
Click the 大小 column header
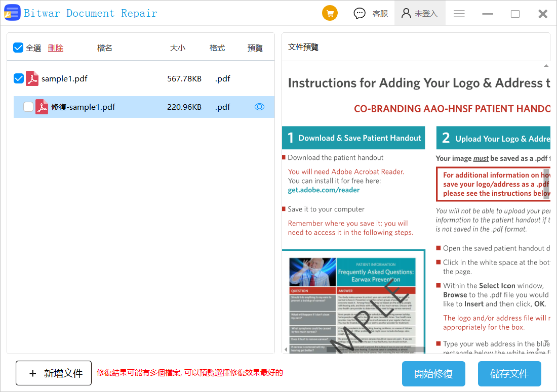pyautogui.click(x=178, y=48)
